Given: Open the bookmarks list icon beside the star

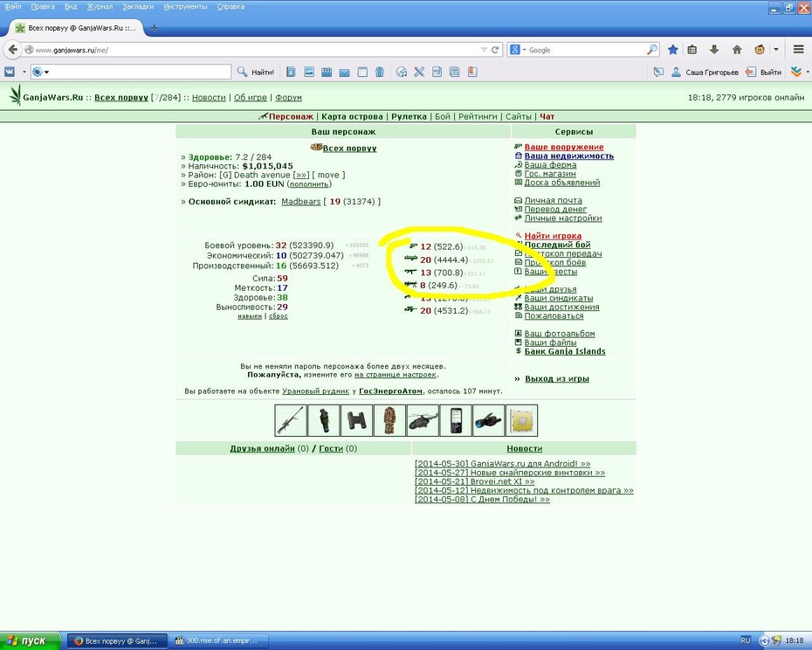Looking at the screenshot, I should [692, 50].
